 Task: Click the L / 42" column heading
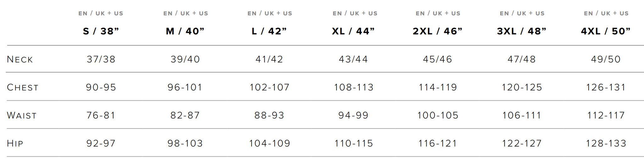click(269, 31)
